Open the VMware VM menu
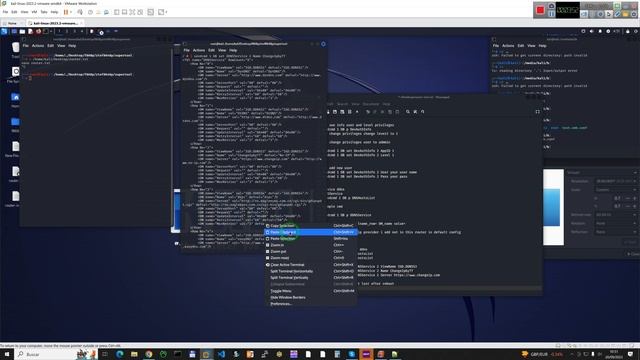 coord(34,12)
